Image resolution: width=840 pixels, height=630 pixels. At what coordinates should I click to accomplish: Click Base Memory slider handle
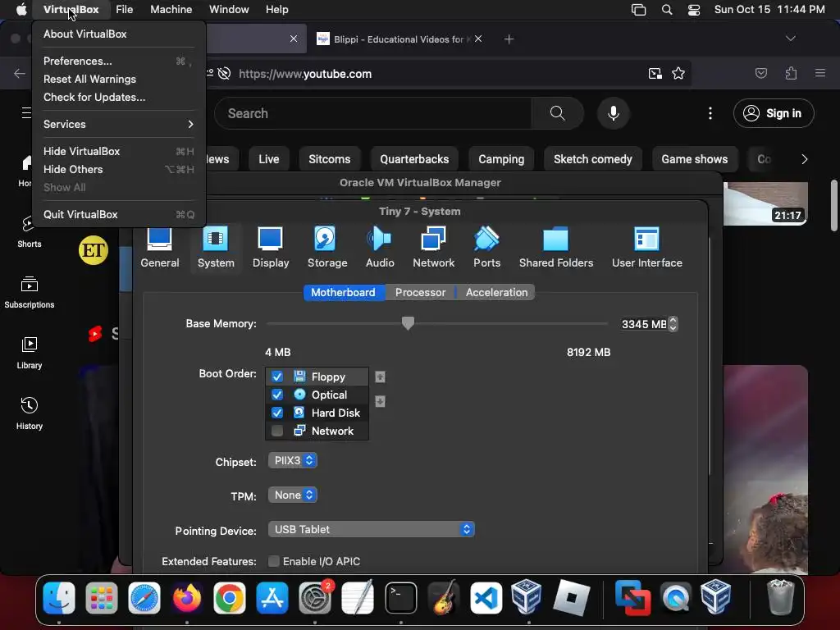tap(408, 323)
